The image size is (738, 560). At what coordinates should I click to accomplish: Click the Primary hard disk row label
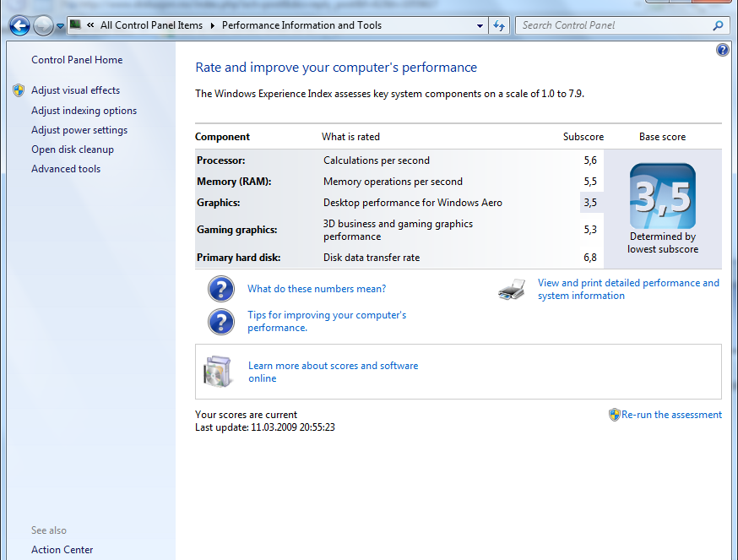point(239,257)
